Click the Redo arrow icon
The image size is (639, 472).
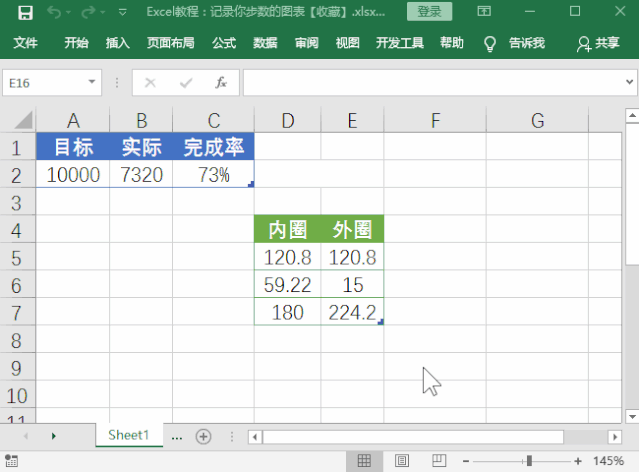(88, 13)
